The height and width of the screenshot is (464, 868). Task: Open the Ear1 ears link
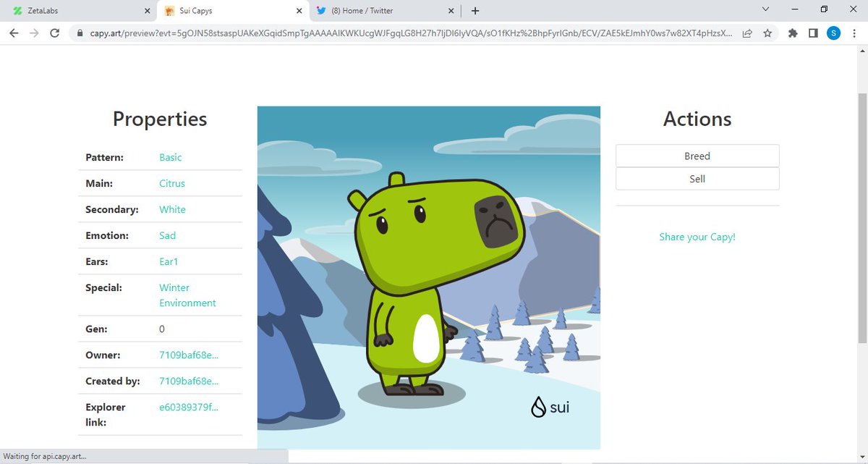pos(168,261)
